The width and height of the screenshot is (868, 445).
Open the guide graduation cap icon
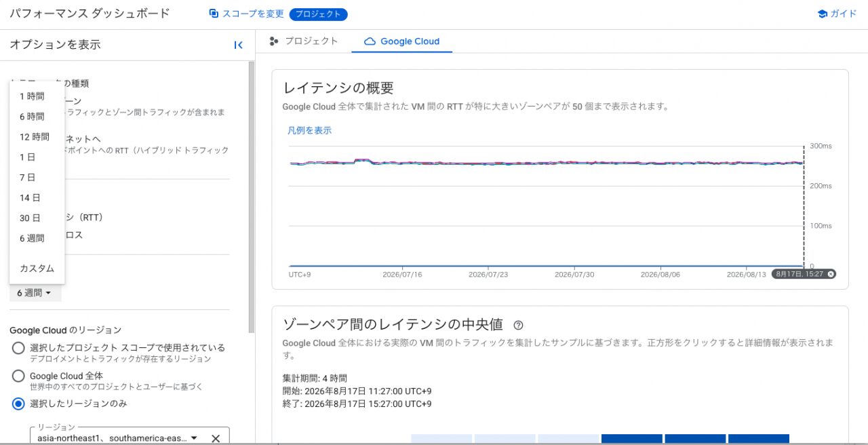click(823, 14)
